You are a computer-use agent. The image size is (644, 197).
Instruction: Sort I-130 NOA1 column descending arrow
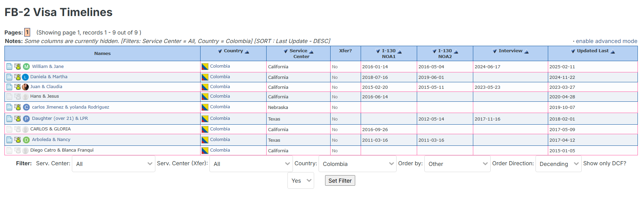(x=378, y=51)
